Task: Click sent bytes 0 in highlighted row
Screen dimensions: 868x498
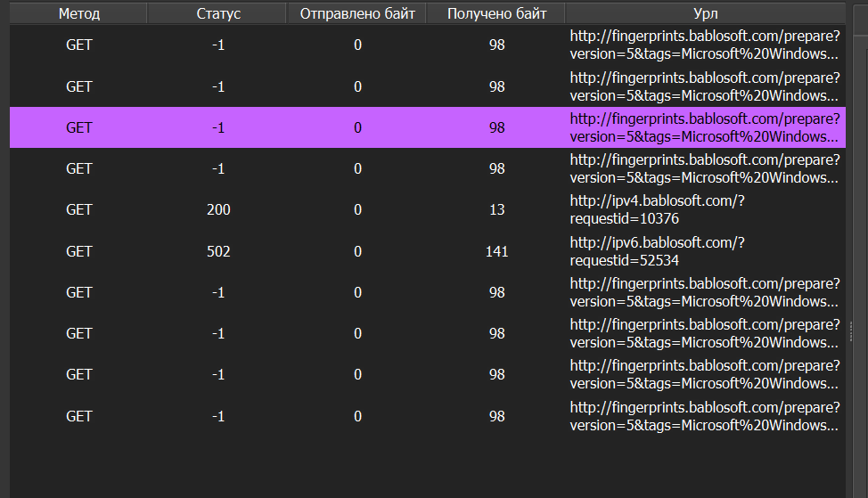Action: pos(357,127)
